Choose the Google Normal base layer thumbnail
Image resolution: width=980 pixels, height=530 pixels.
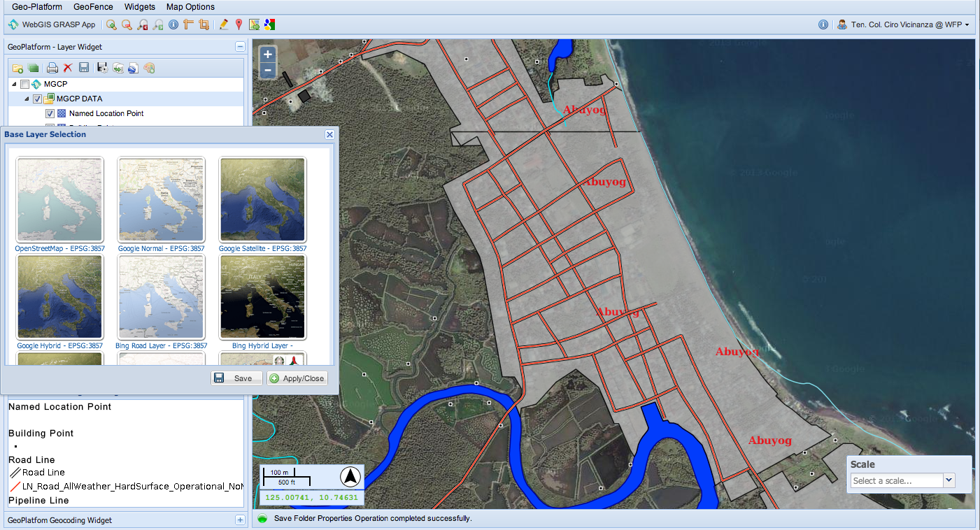pos(161,200)
